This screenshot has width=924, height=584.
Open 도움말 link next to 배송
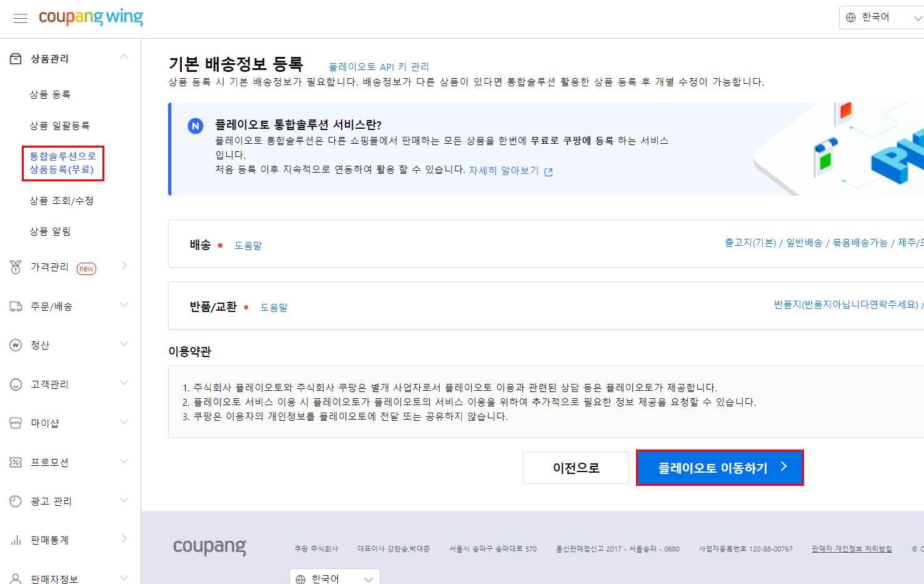(248, 246)
